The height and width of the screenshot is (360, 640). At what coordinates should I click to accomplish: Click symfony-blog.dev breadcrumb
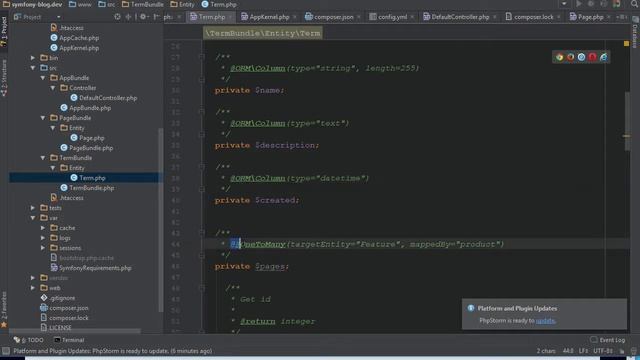(x=33, y=4)
